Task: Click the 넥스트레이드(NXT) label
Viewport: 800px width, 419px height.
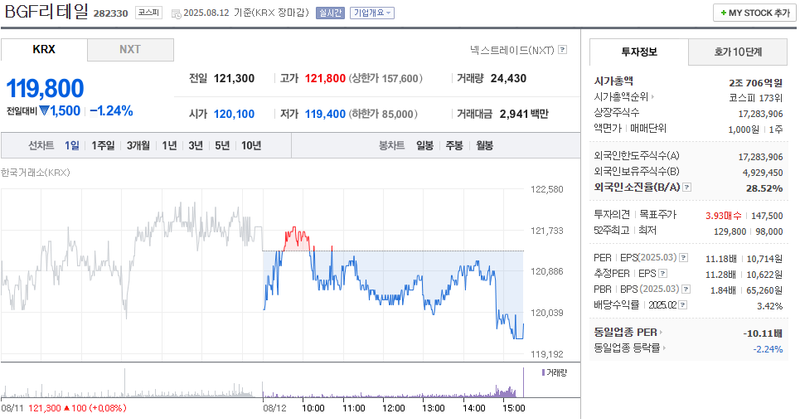Action: 512,50
